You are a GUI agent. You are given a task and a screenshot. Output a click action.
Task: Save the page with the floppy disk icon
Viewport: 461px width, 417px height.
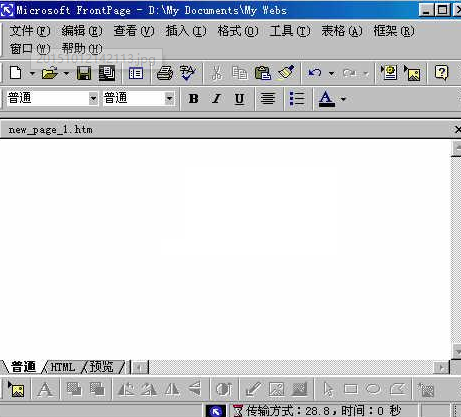[84, 73]
